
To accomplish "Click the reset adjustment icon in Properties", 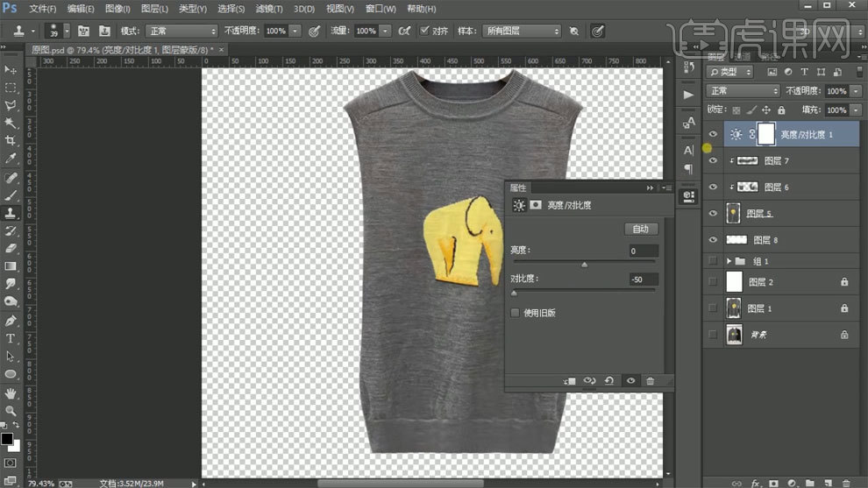I will [x=609, y=381].
